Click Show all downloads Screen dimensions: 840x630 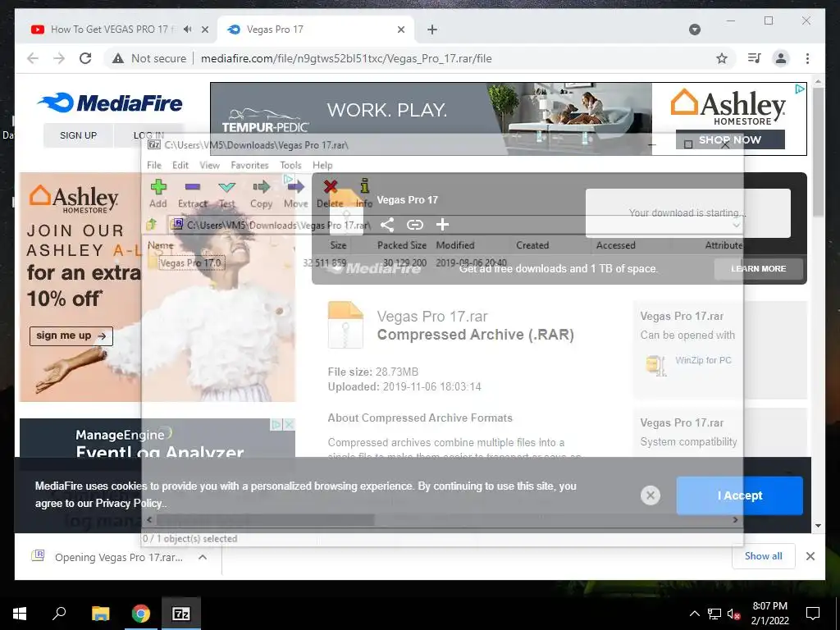(x=764, y=556)
